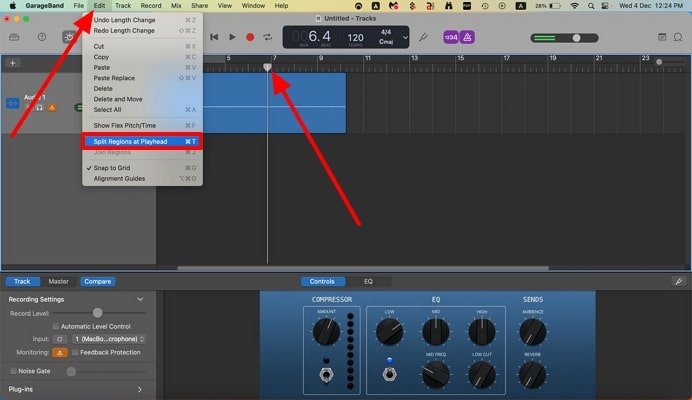
Task: Choose Split Regions at Playhead
Action: click(x=142, y=142)
